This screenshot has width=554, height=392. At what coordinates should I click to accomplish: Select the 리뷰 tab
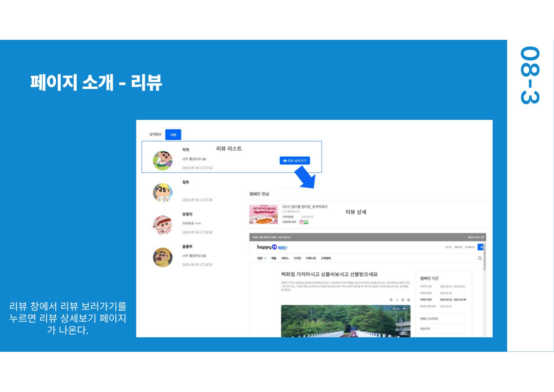coord(173,135)
